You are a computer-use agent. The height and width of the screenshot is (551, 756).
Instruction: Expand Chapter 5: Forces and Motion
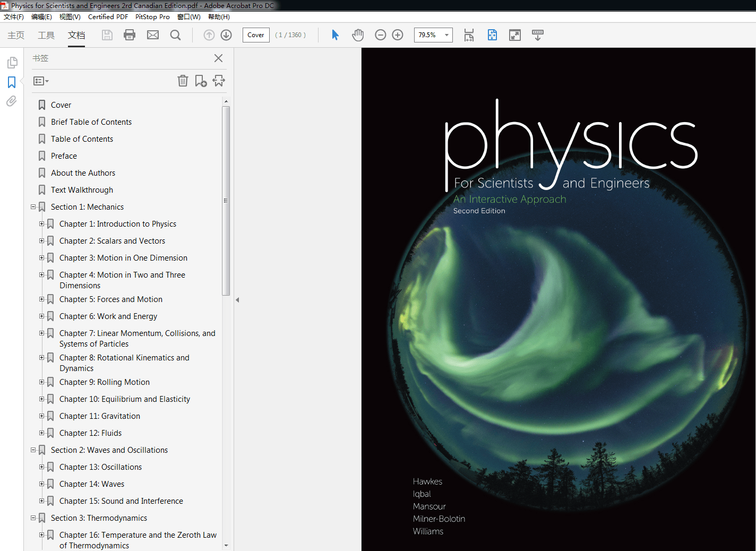click(41, 299)
